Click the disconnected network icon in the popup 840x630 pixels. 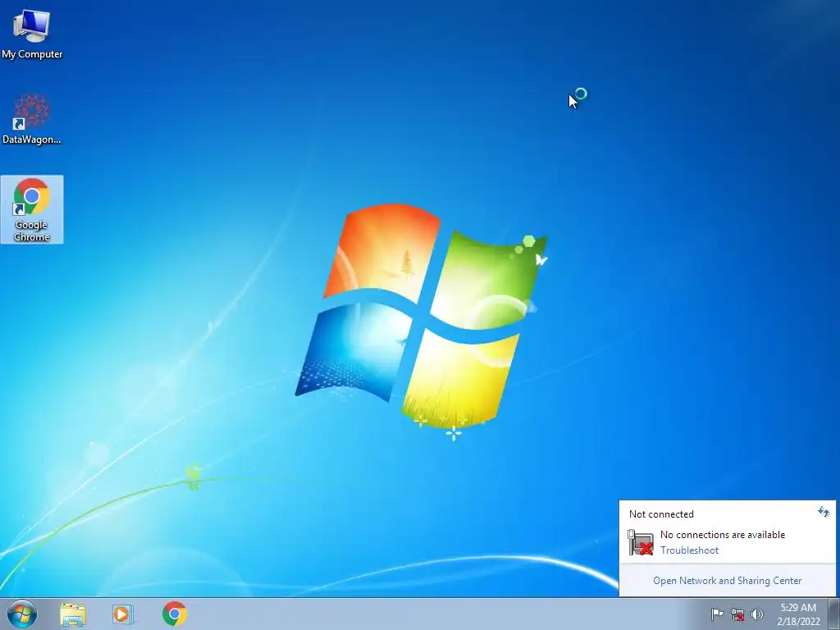coord(641,542)
